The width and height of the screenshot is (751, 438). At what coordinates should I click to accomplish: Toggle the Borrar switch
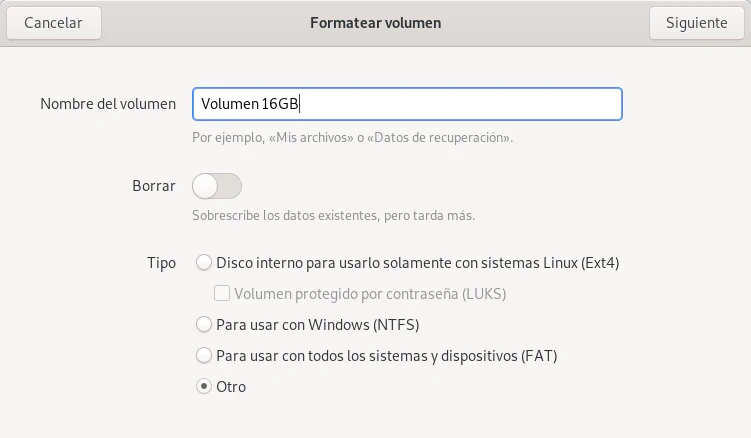click(x=217, y=186)
